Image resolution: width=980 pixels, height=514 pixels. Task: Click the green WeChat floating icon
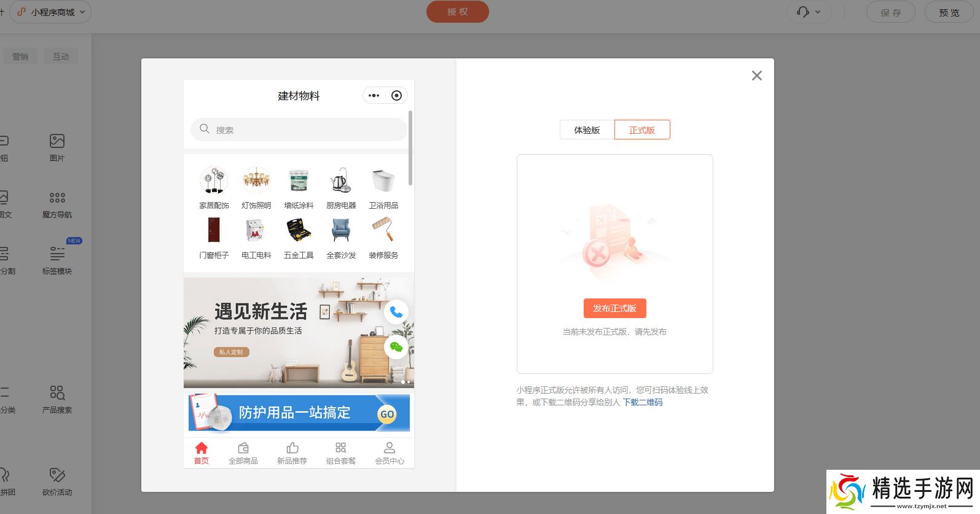(x=396, y=348)
